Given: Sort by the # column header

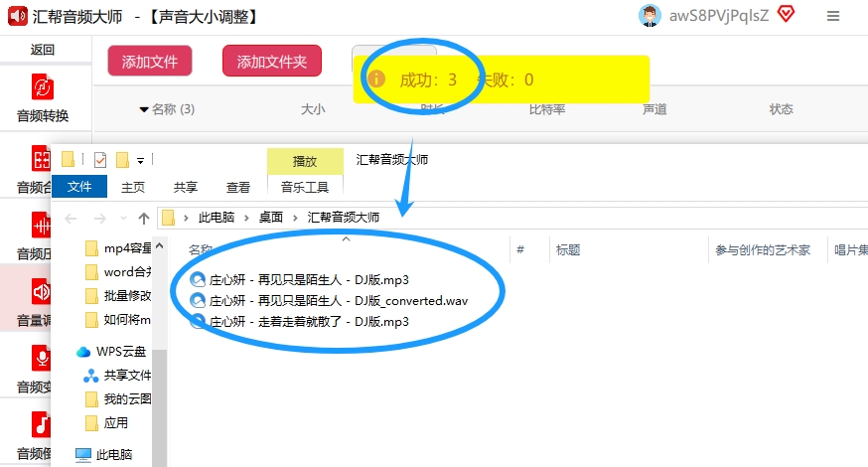Looking at the screenshot, I should coord(520,249).
